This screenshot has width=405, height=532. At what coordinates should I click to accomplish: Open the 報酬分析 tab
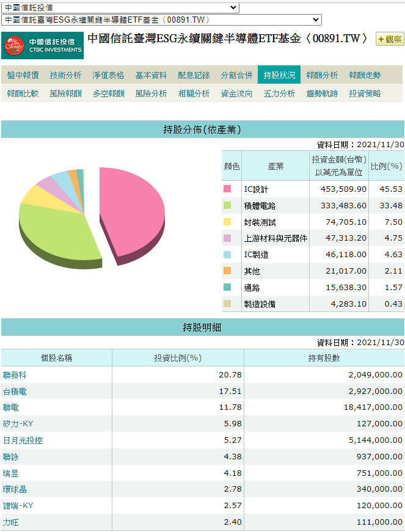pyautogui.click(x=322, y=75)
